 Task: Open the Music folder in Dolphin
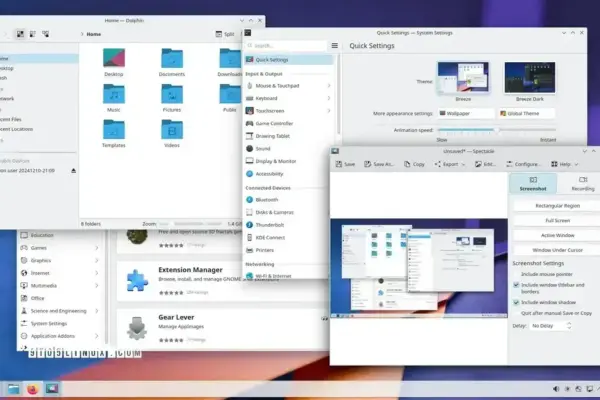114,98
